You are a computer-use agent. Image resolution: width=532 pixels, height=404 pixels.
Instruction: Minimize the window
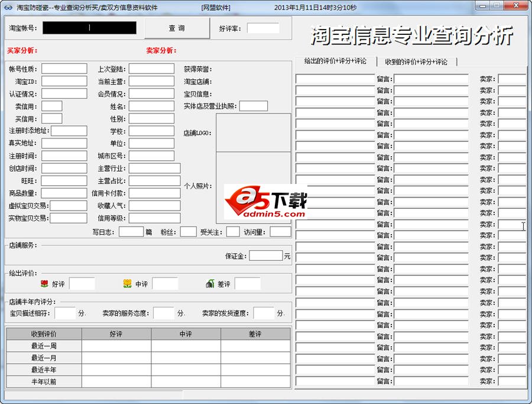pos(482,6)
